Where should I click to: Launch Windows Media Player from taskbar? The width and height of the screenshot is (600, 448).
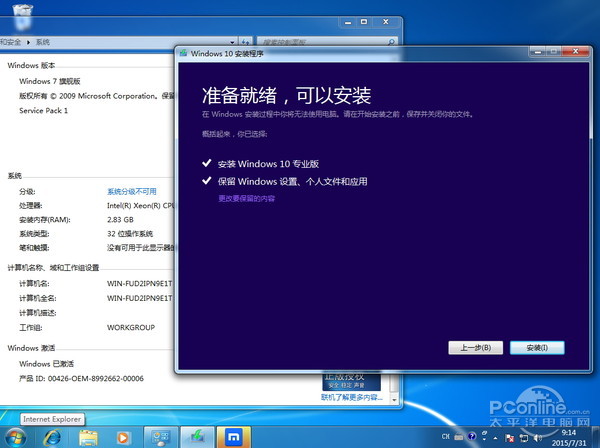click(124, 437)
